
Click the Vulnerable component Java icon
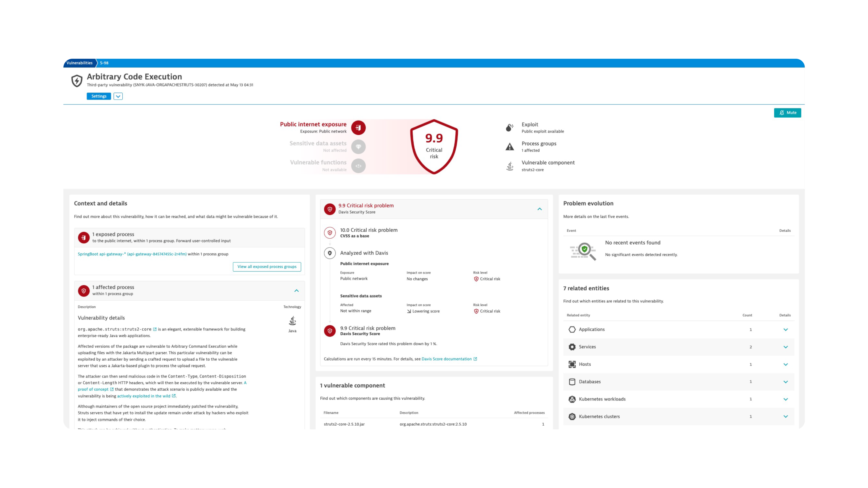pyautogui.click(x=510, y=166)
